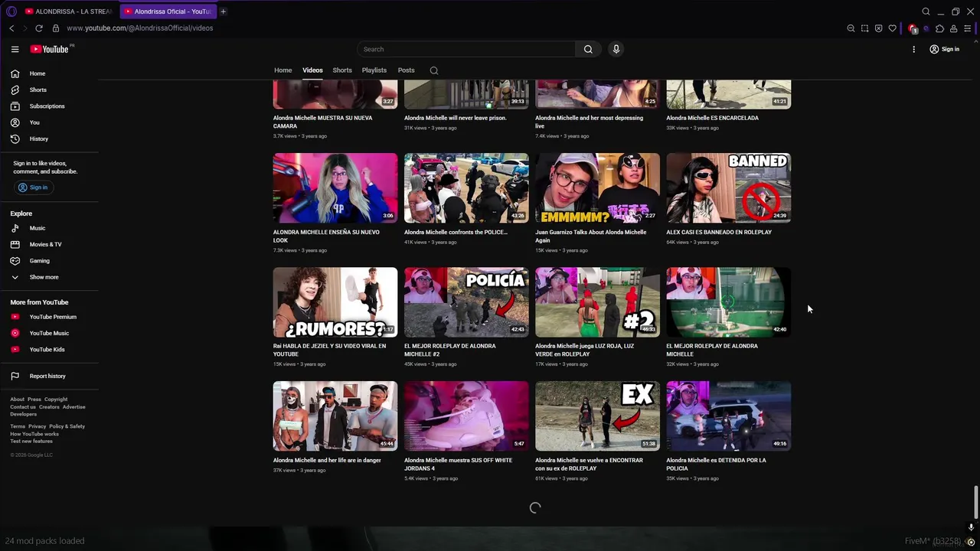The width and height of the screenshot is (980, 551).
Task: Switch to channel Playlists tab
Action: point(374,70)
